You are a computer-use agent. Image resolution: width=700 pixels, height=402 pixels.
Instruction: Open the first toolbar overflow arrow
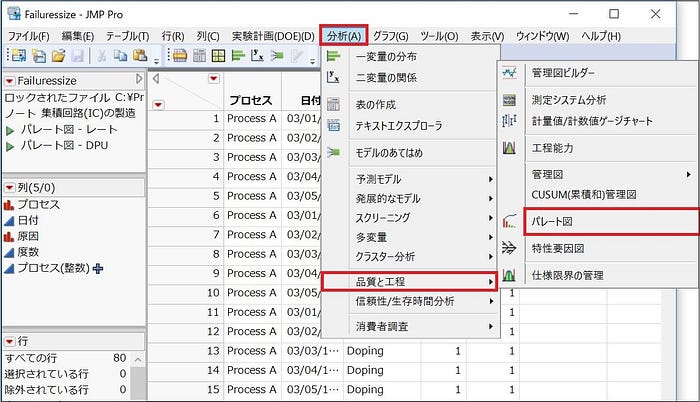click(x=157, y=61)
